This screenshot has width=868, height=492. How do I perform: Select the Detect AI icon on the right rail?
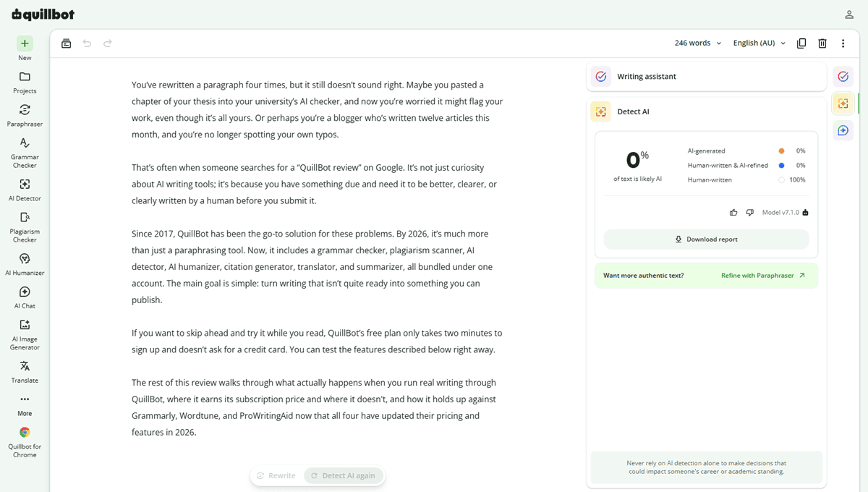[x=843, y=103]
